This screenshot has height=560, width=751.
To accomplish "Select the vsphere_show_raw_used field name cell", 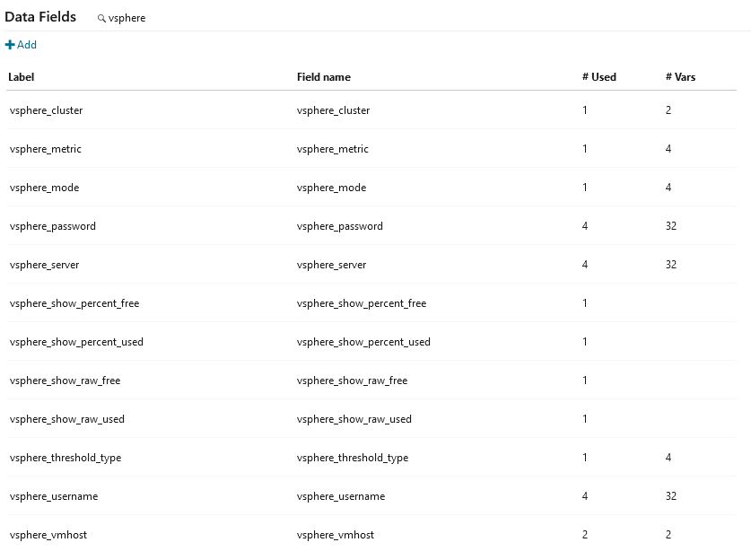I will [354, 419].
